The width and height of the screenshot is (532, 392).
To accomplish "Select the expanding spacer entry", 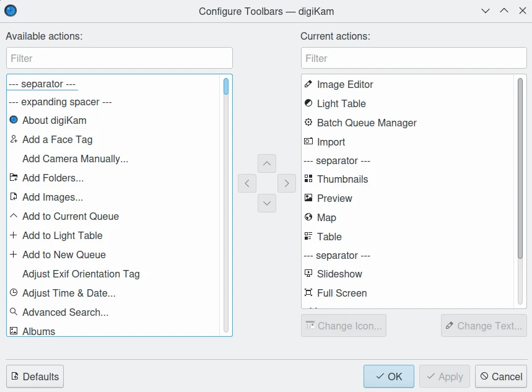I will coord(61,102).
